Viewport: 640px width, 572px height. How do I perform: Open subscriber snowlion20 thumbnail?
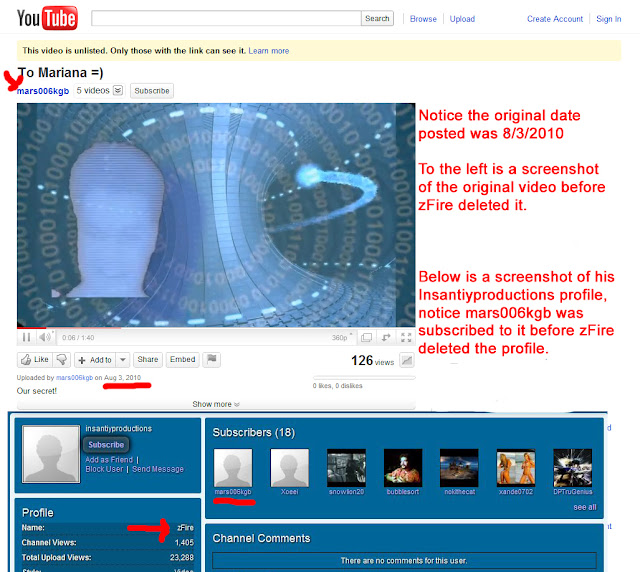pos(346,468)
